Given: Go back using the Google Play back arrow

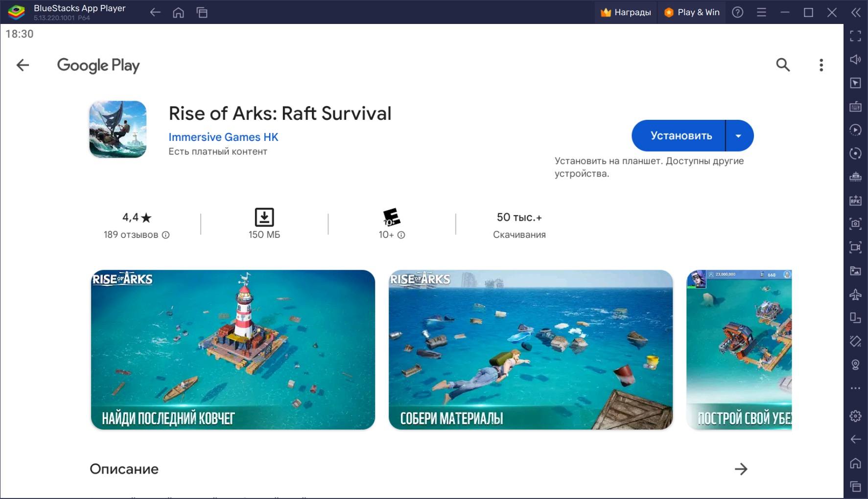Looking at the screenshot, I should pyautogui.click(x=23, y=65).
